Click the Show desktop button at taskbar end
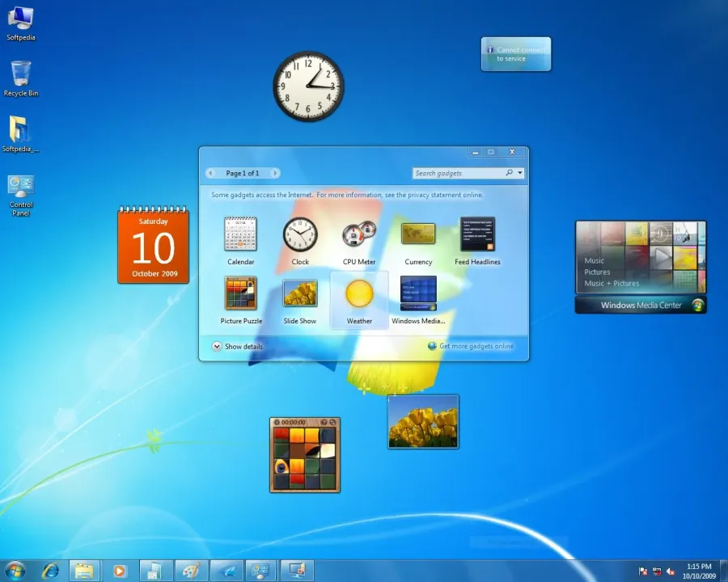This screenshot has width=728, height=582. [x=723, y=571]
